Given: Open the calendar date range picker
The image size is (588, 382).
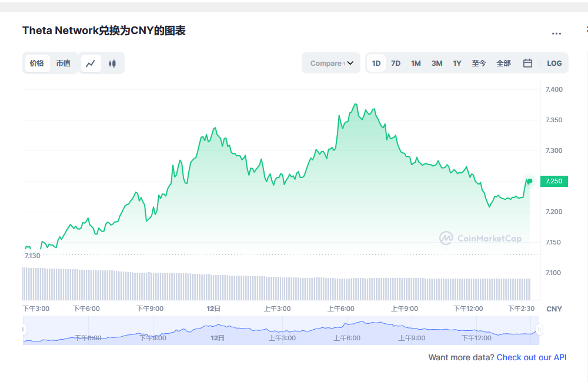Looking at the screenshot, I should (x=527, y=63).
